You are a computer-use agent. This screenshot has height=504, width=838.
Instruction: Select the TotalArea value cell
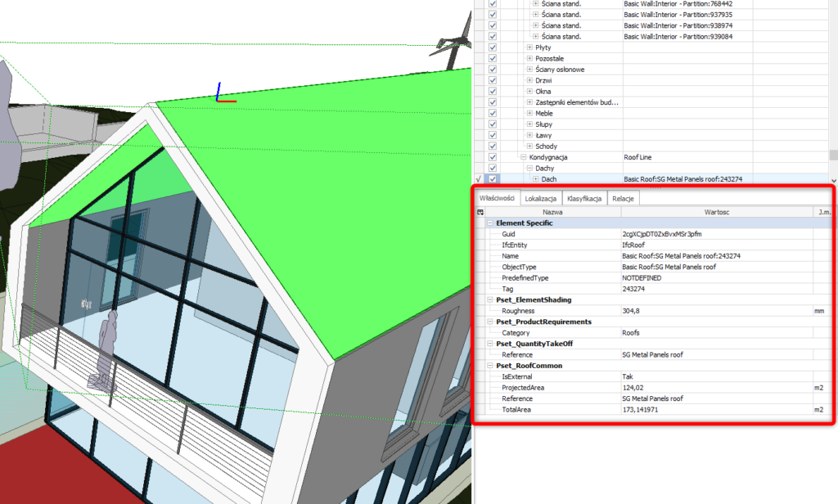pos(716,409)
